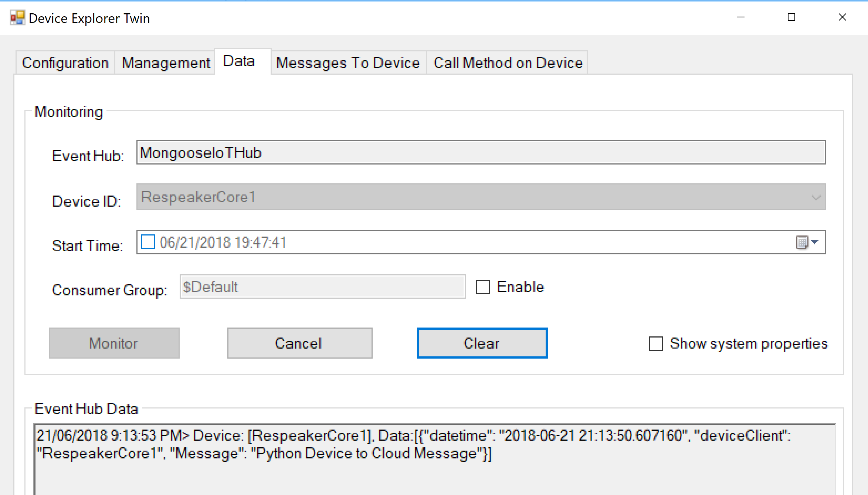Screen dimensions: 868x495
Task: Switch to the Configuration tab
Action: 65,63
